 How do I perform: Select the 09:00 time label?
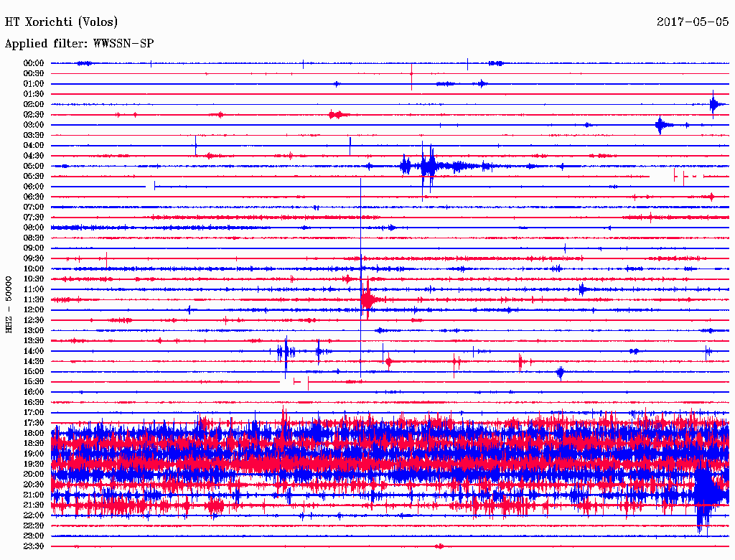coord(34,248)
